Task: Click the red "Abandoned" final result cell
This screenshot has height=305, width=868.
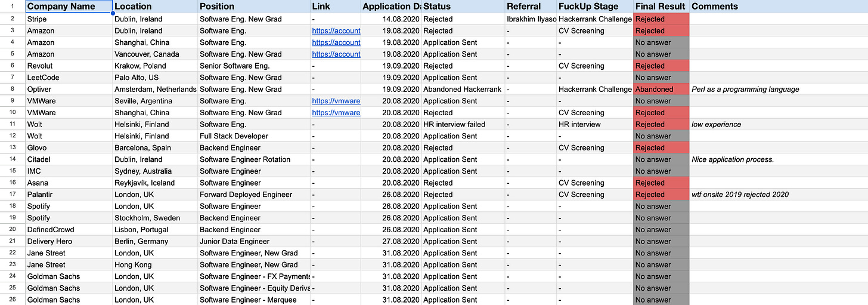Action: point(661,90)
